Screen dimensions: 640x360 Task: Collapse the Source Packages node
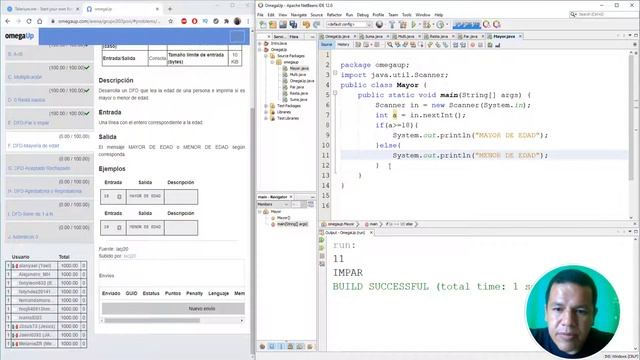[x=266, y=56]
